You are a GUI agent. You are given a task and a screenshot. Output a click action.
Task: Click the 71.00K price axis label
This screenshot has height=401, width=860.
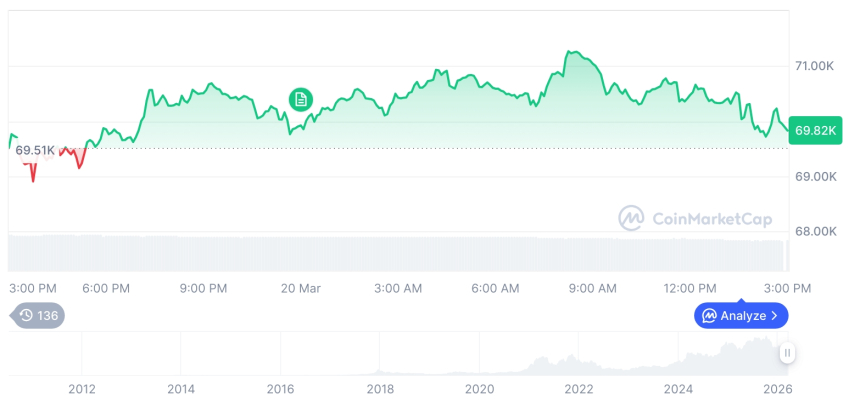(x=814, y=66)
